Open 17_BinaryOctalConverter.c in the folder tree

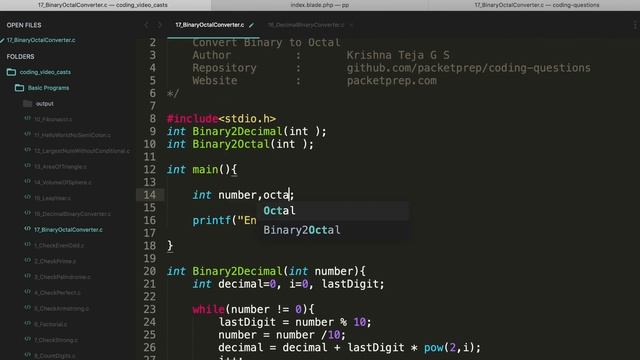point(68,230)
